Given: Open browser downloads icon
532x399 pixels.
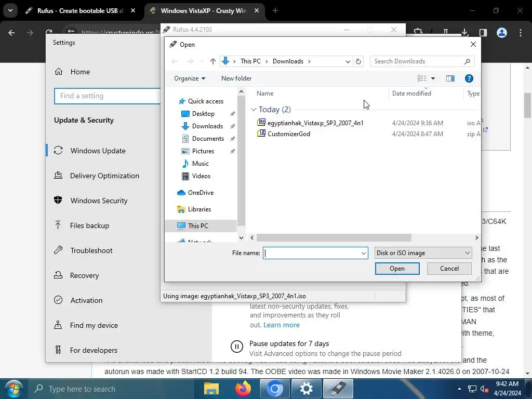Looking at the screenshot, I should point(464,33).
